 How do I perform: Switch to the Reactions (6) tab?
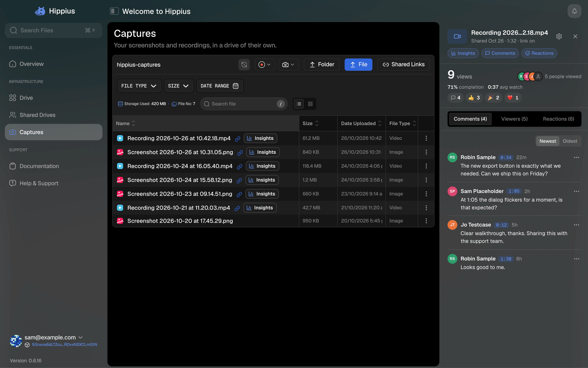click(558, 119)
